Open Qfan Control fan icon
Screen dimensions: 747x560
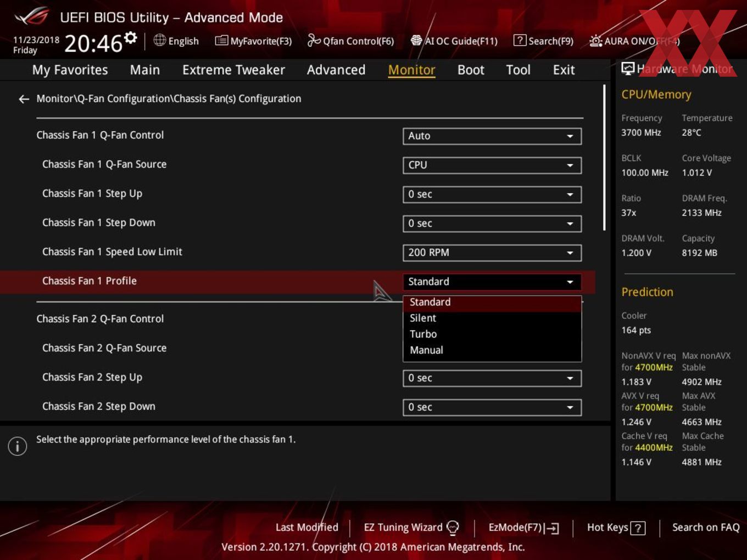click(314, 40)
